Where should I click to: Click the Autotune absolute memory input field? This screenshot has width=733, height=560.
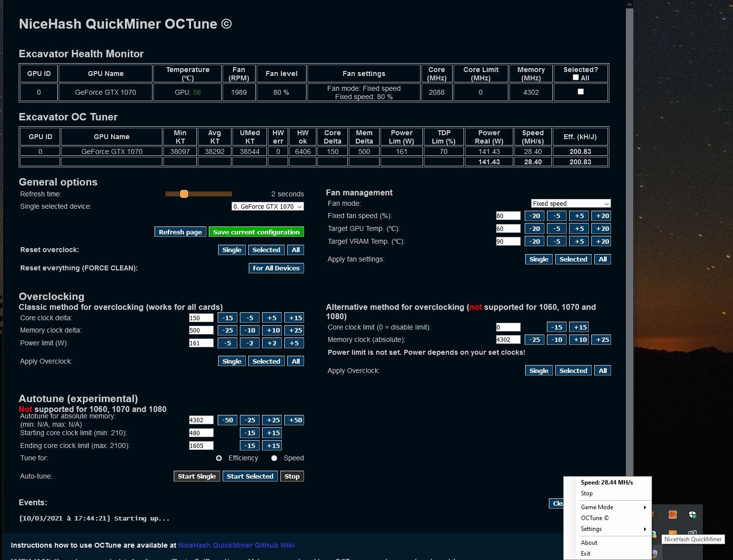(201, 420)
